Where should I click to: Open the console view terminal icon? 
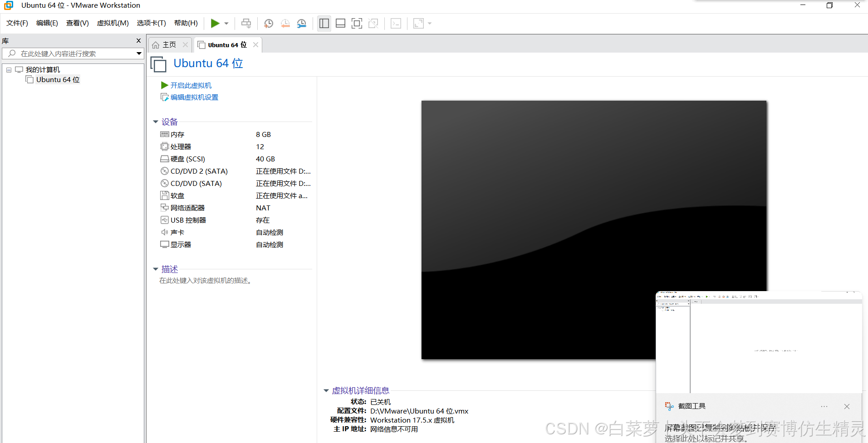[396, 23]
